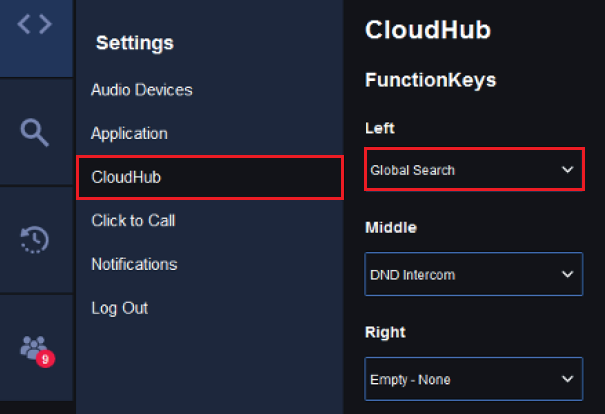Open Notifications settings
Screen dimensions: 605x414
[134, 265]
